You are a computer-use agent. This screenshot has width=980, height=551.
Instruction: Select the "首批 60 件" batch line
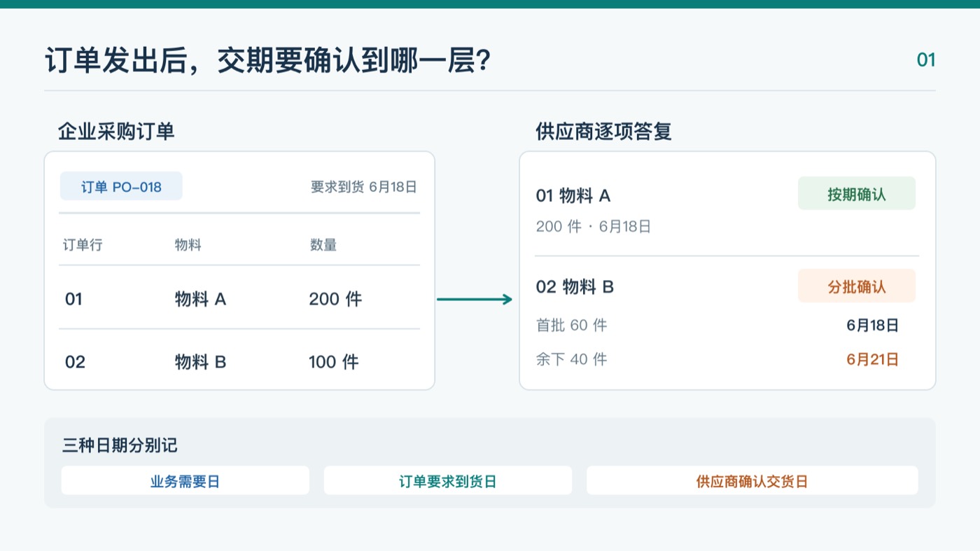(571, 325)
